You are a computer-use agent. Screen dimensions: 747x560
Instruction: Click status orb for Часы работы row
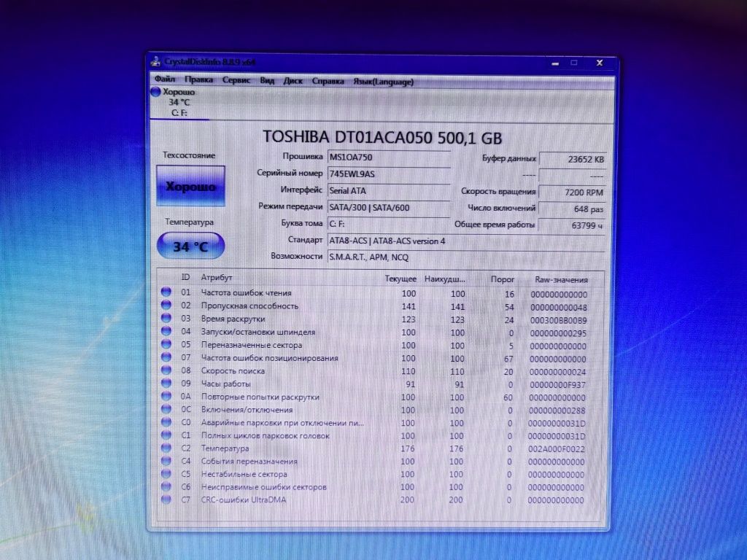pos(166,382)
